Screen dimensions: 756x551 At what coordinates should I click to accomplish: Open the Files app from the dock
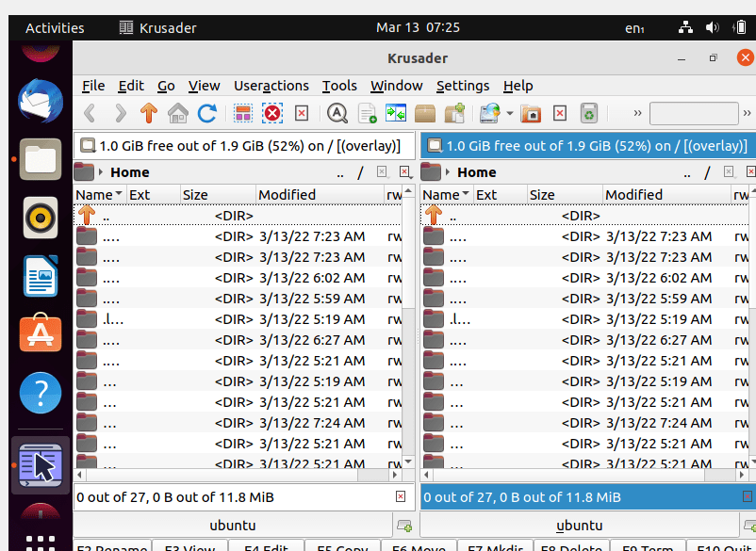coord(41,159)
